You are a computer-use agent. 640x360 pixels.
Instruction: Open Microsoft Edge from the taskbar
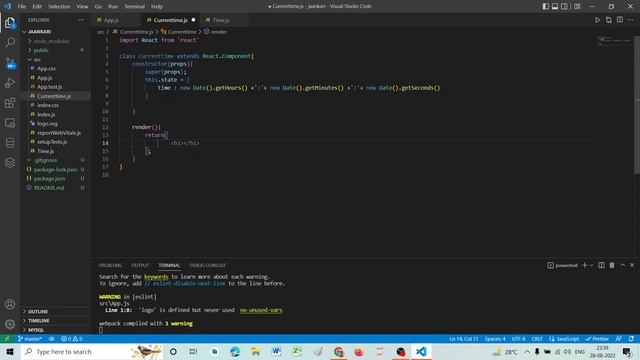(235, 351)
